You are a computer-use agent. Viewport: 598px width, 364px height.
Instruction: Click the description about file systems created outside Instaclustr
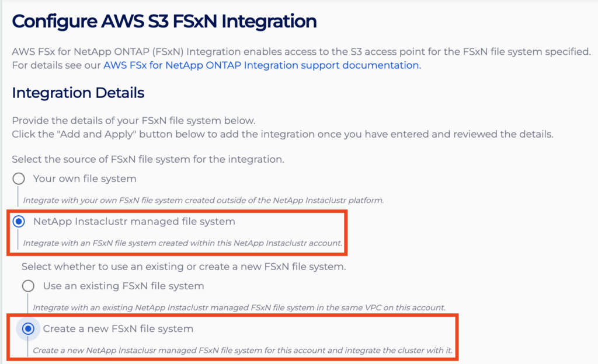pos(203,200)
